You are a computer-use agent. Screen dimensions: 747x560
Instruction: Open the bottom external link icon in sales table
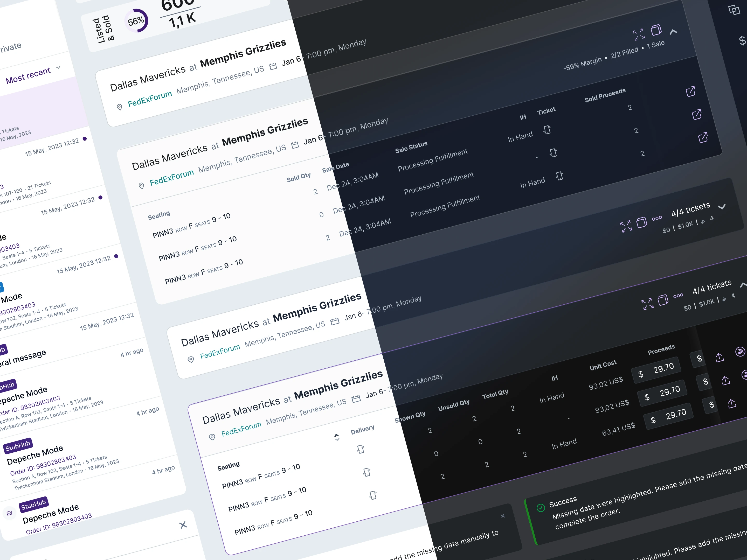tap(703, 137)
